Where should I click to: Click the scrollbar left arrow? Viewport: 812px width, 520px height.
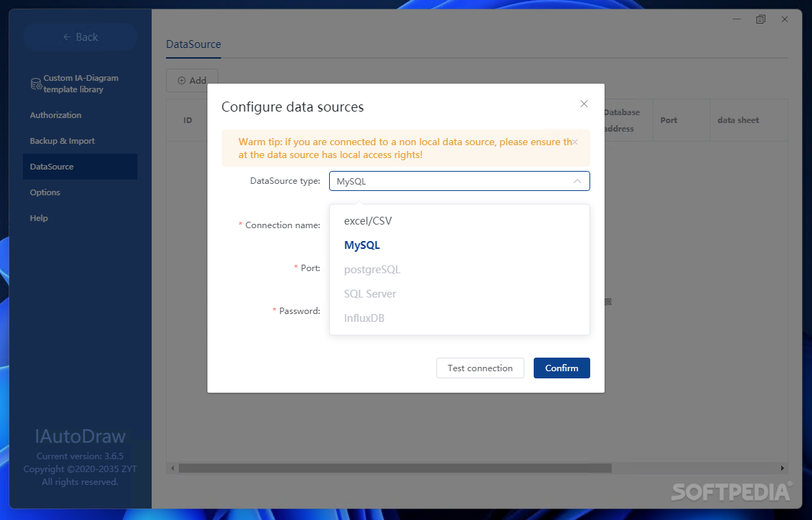(x=173, y=469)
